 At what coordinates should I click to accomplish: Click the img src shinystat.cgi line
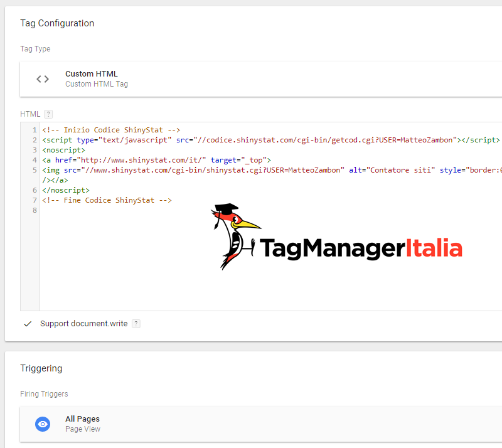(272, 170)
